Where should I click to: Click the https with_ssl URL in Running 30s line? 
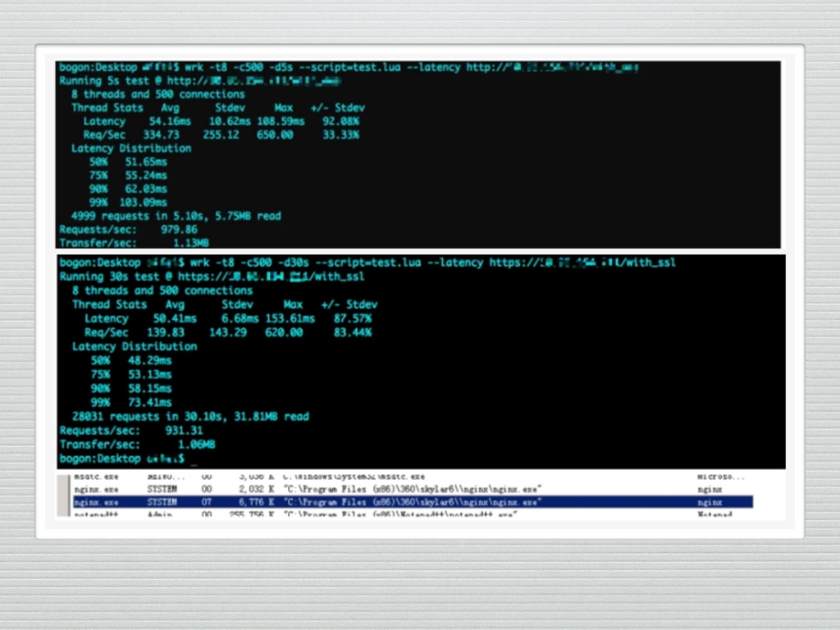[271, 276]
